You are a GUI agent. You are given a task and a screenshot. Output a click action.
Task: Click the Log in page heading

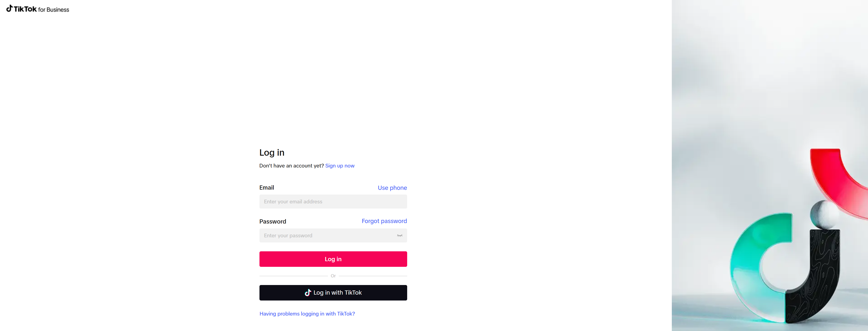click(x=272, y=152)
